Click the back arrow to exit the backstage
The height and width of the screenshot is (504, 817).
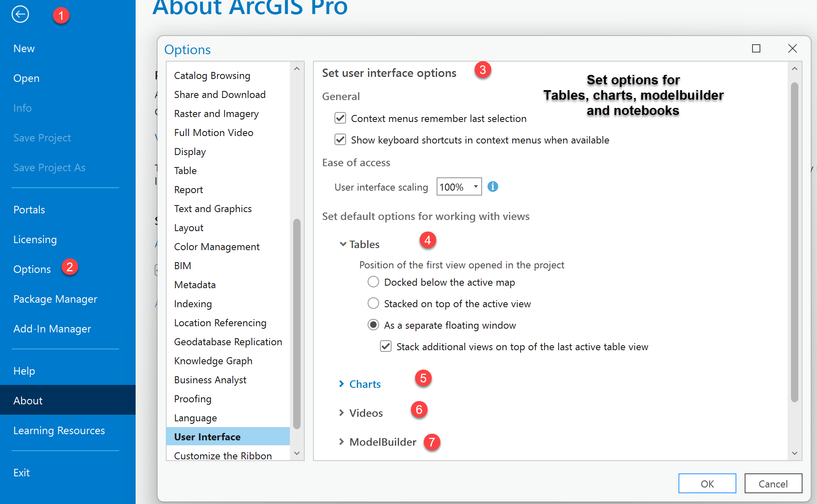(x=20, y=14)
